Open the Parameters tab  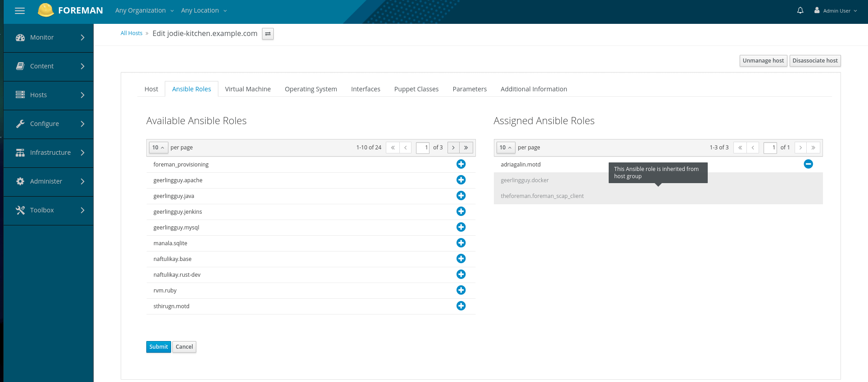click(470, 89)
